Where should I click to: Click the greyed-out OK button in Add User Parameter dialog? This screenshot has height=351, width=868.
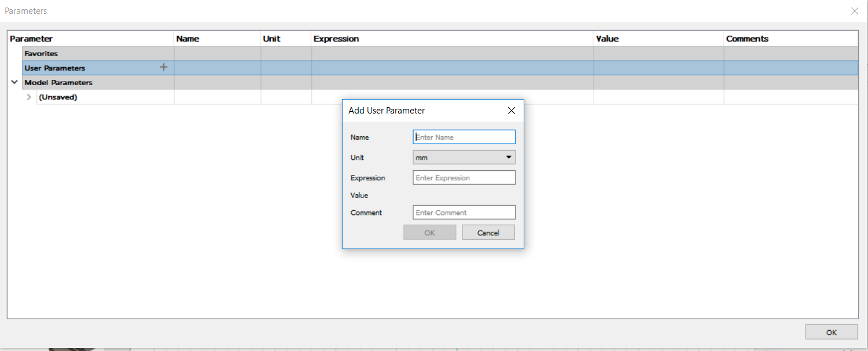click(x=429, y=232)
